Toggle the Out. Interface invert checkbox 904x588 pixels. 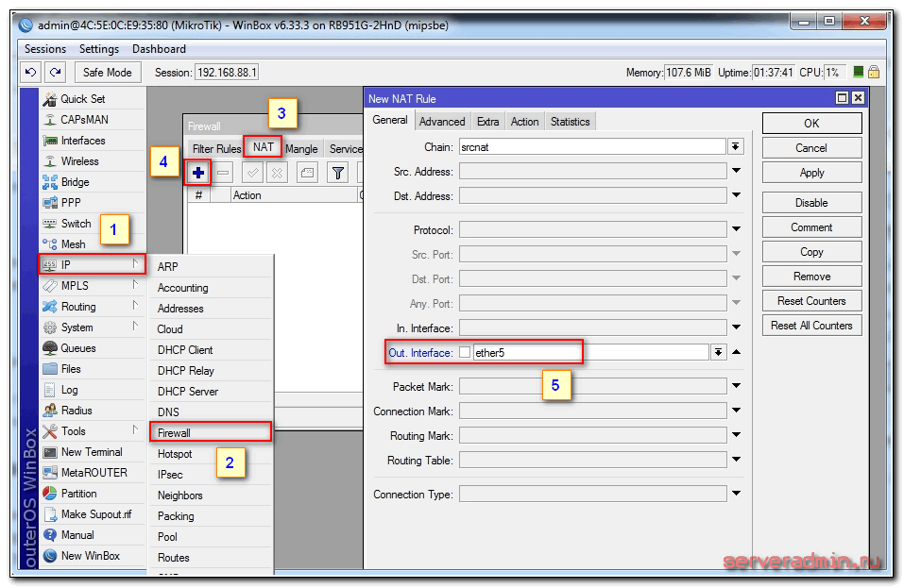tap(464, 352)
